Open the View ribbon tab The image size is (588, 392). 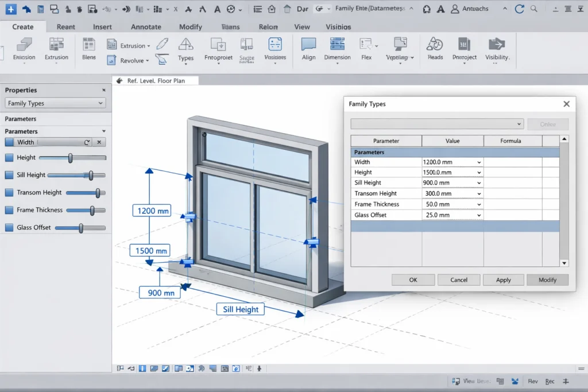302,27
